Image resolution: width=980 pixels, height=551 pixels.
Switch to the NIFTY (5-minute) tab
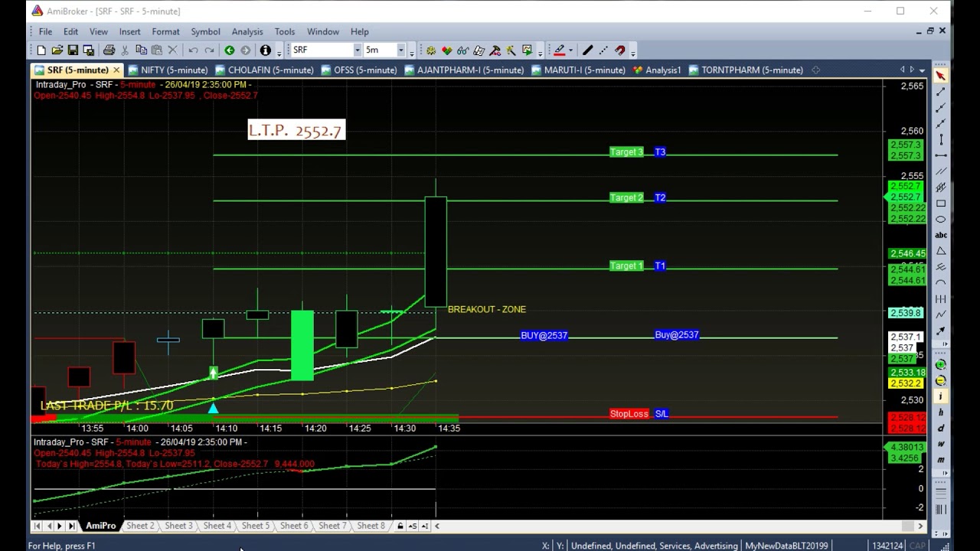[x=168, y=70]
